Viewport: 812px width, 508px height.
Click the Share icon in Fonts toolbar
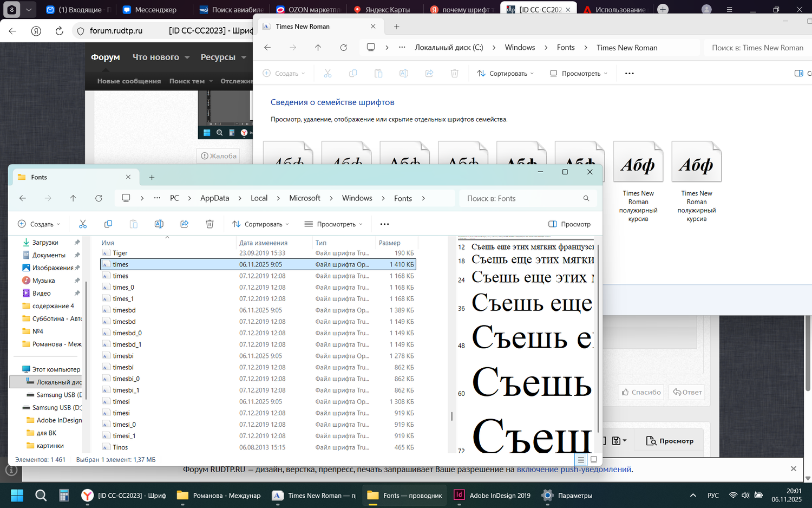click(185, 224)
